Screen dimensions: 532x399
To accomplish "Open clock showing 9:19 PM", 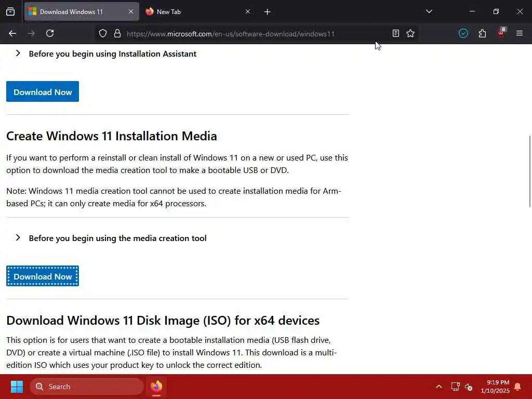I will (495, 387).
